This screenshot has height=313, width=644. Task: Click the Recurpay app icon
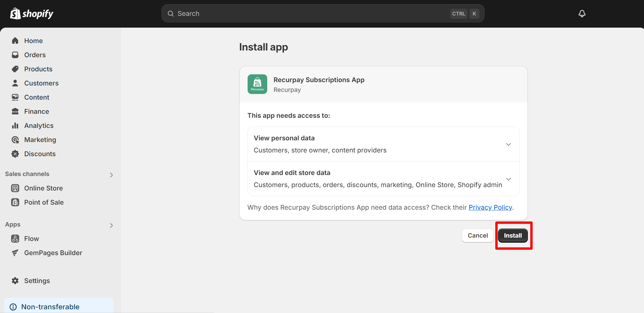click(x=257, y=84)
